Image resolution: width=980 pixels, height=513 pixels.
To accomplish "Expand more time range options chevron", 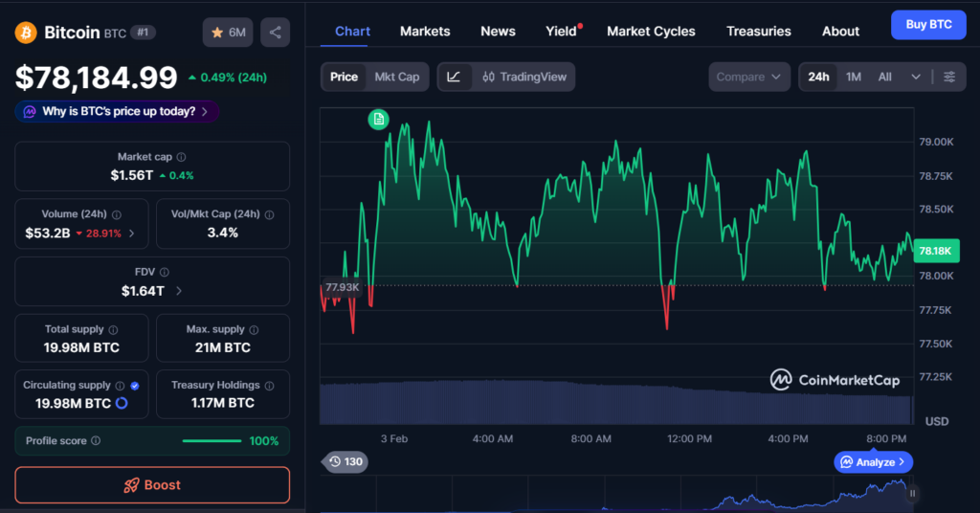I will (916, 77).
